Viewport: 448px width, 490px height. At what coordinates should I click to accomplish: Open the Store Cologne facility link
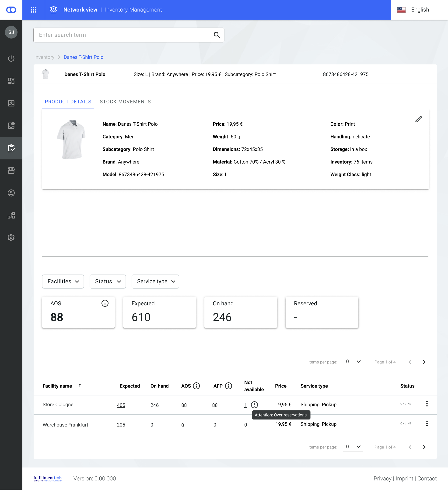(58, 405)
